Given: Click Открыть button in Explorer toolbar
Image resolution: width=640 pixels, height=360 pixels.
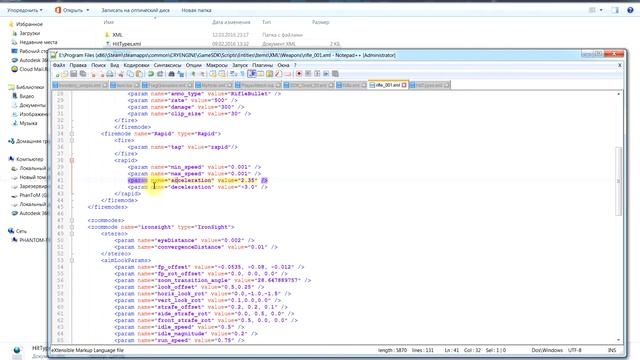Looking at the screenshot, I should 73,10.
